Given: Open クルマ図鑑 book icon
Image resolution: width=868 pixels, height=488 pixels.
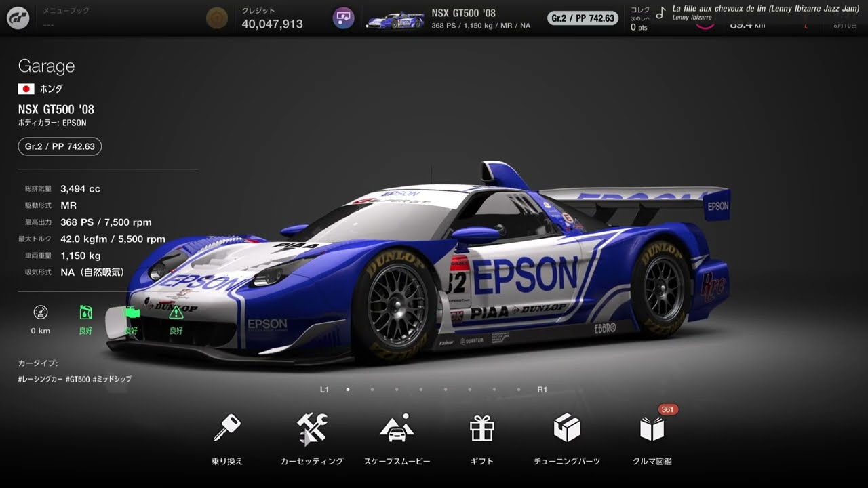Looking at the screenshot, I should pos(652,428).
